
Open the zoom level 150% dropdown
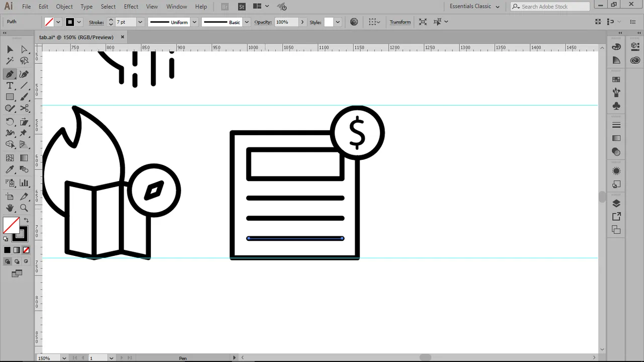click(64, 358)
